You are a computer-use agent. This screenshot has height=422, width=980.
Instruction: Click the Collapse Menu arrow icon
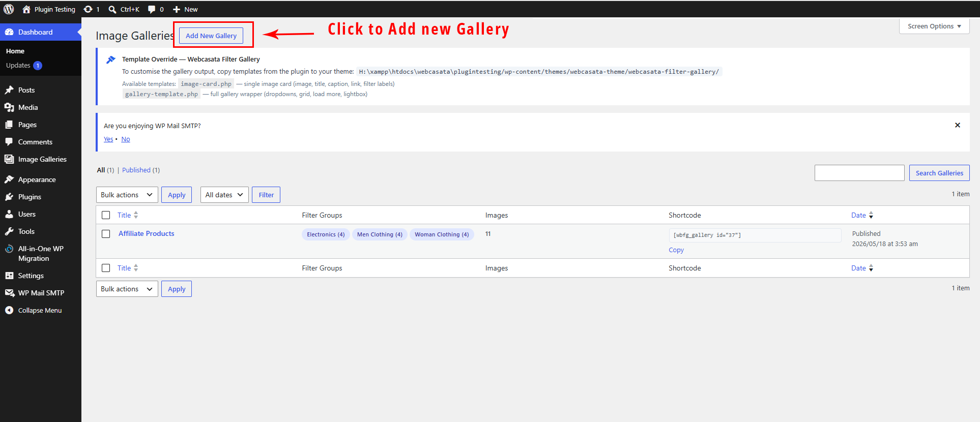[x=9, y=310]
